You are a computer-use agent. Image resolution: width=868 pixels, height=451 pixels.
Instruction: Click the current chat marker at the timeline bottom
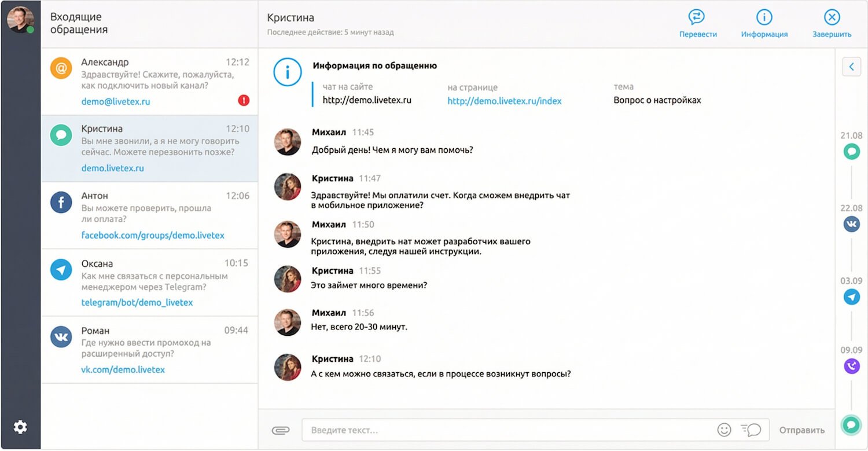(x=851, y=425)
